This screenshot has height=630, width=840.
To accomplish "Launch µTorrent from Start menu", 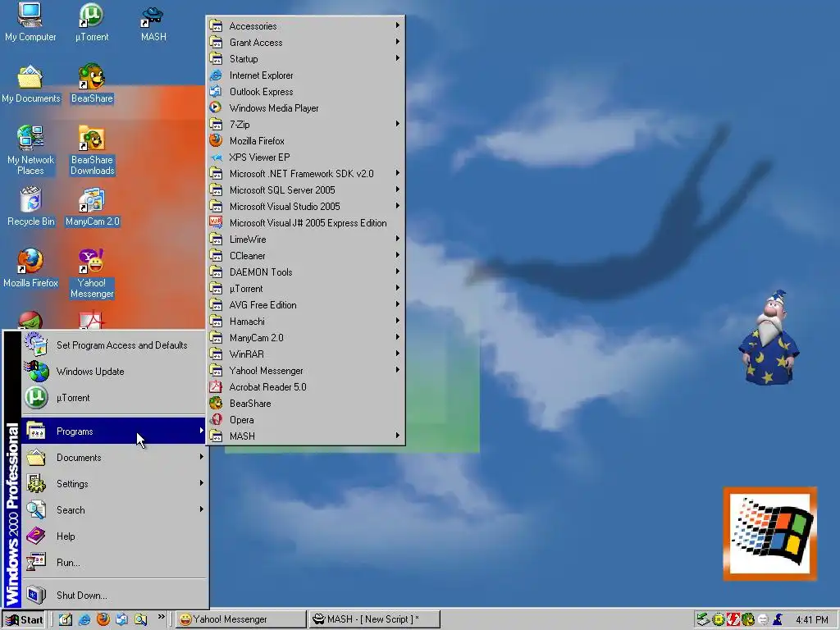I will [x=113, y=398].
